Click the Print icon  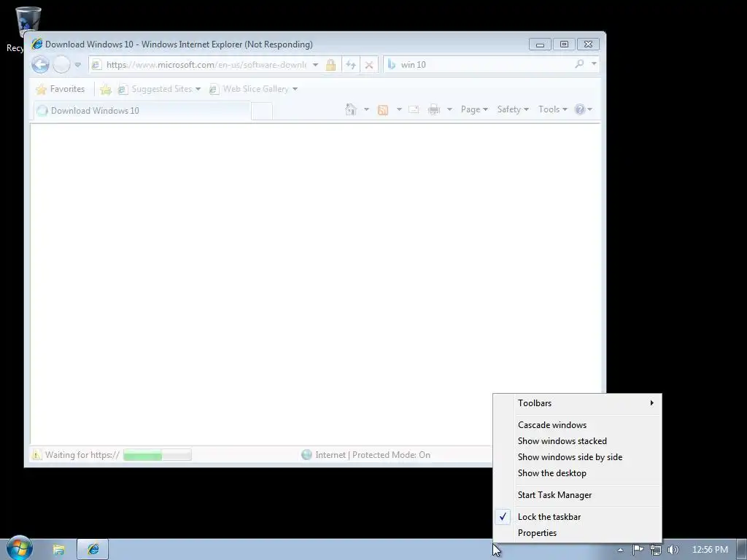[x=433, y=109]
